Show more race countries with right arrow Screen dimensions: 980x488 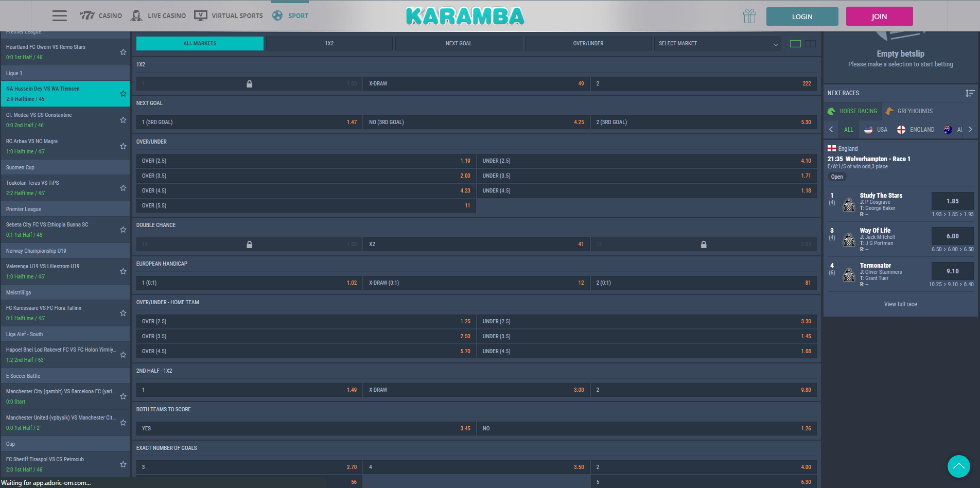[x=970, y=130]
